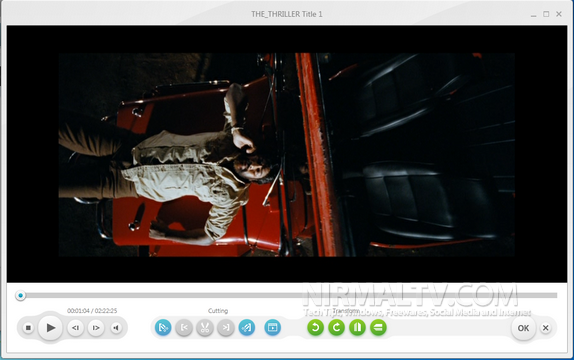Mute audio with the speaker icon

pos(116,328)
